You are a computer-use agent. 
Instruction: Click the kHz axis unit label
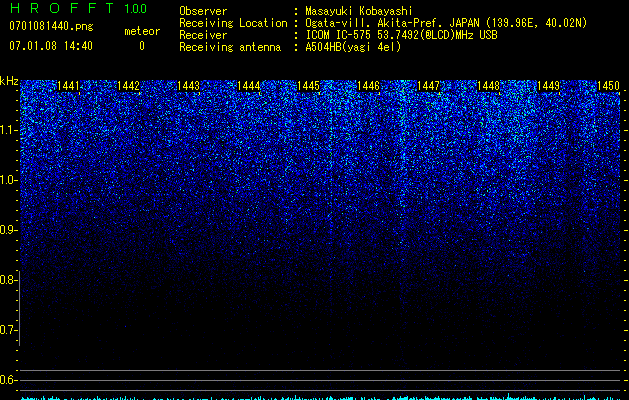pyautogui.click(x=9, y=81)
